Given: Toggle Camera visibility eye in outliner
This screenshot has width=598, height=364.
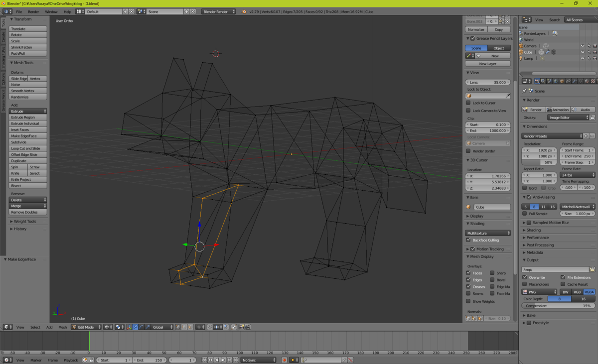Looking at the screenshot, I should [582, 46].
